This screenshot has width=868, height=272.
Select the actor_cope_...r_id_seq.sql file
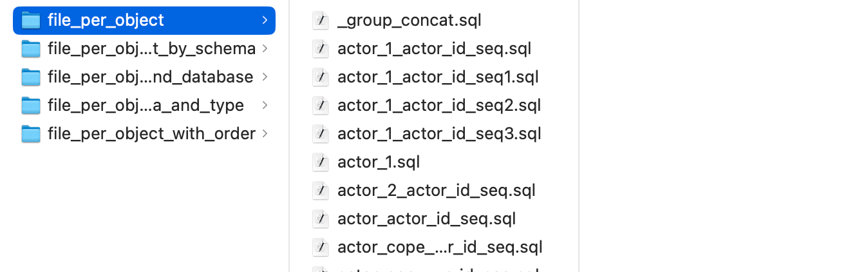pyautogui.click(x=440, y=248)
